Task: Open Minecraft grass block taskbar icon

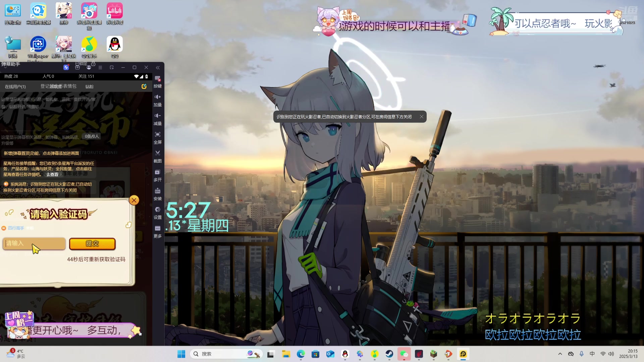Action: click(x=433, y=354)
